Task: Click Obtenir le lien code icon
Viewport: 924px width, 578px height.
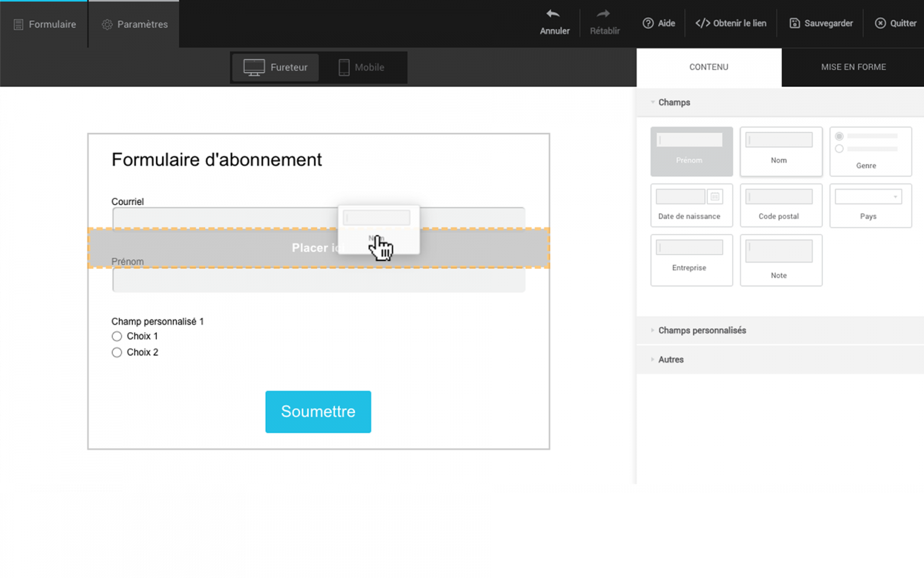Action: pos(702,23)
